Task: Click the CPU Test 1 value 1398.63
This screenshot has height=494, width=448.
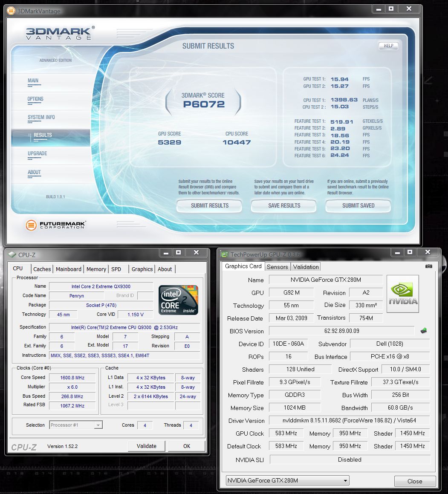Action: click(344, 100)
